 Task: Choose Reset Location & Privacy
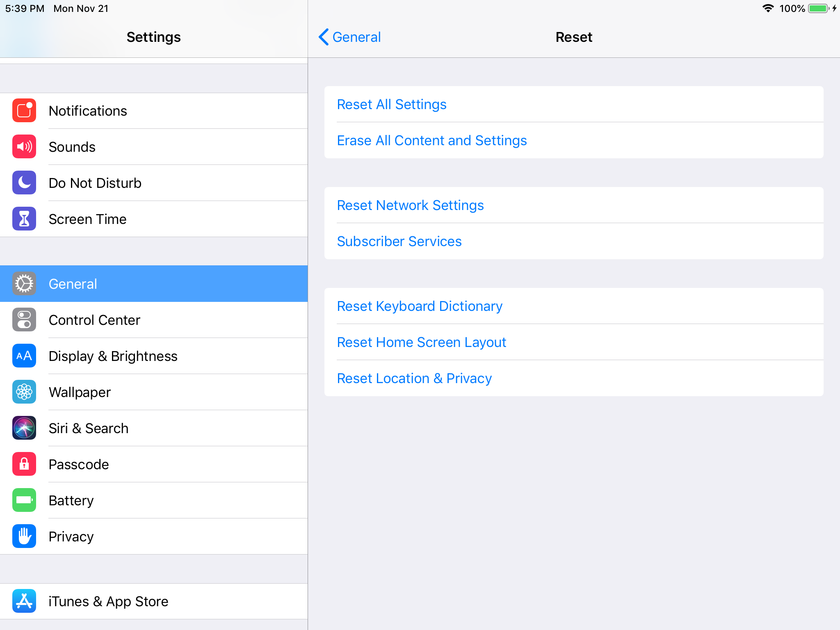pos(414,378)
